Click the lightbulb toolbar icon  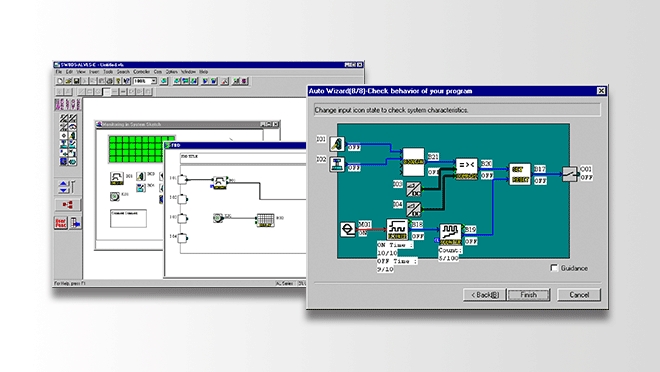tap(118, 81)
